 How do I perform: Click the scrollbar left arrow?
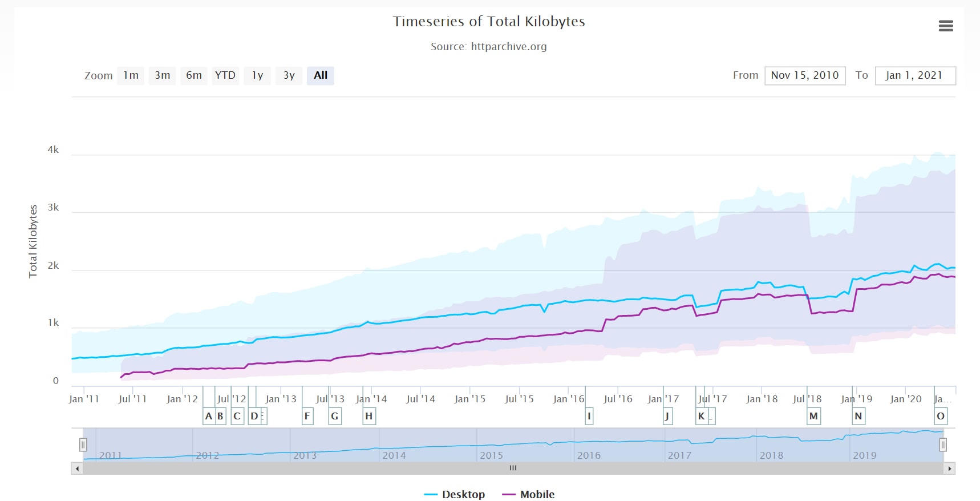click(x=77, y=468)
